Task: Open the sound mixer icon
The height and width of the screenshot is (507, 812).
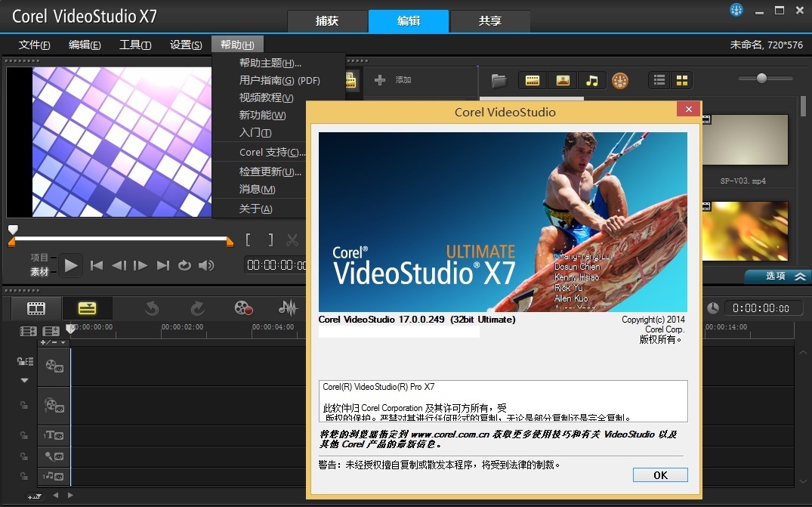Action: click(288, 308)
